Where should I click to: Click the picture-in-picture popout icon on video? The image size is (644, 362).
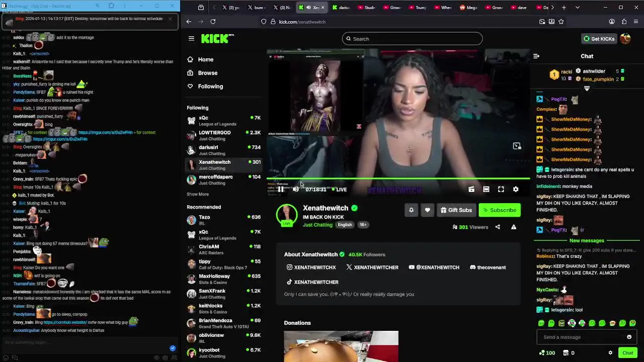point(517,146)
